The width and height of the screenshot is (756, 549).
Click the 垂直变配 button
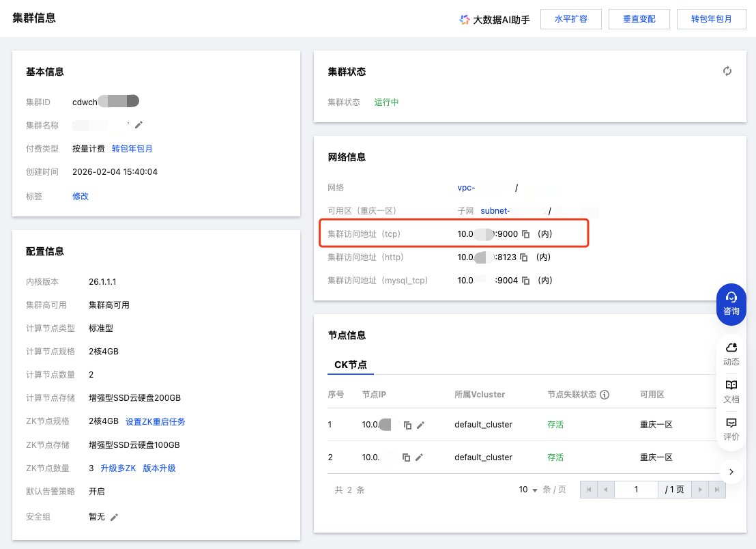pyautogui.click(x=639, y=19)
